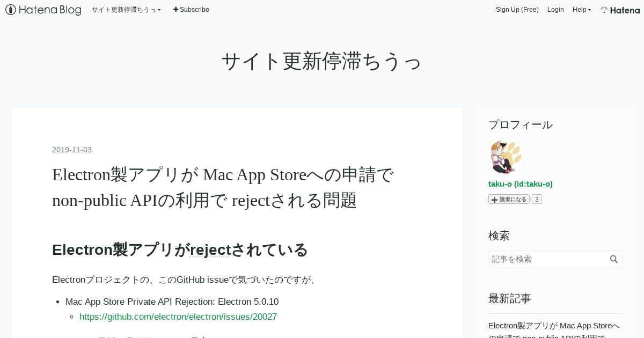
Task: Subscribe to this blog via the header button
Action: [x=191, y=10]
